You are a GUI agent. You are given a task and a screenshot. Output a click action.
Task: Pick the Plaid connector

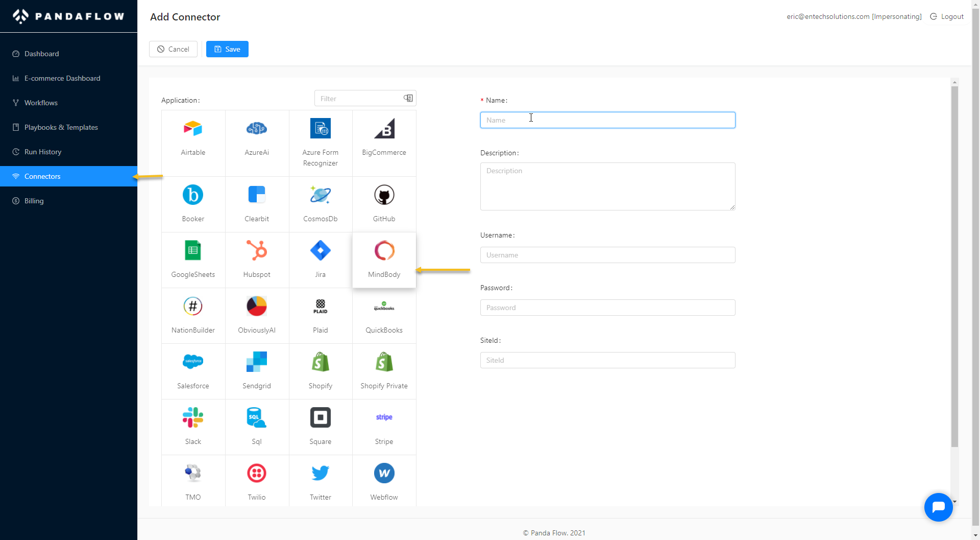321,316
